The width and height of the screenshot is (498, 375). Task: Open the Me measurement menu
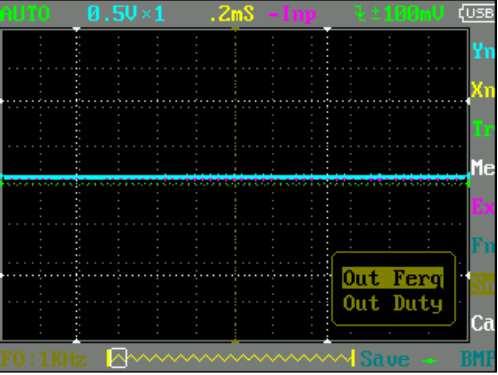[483, 168]
